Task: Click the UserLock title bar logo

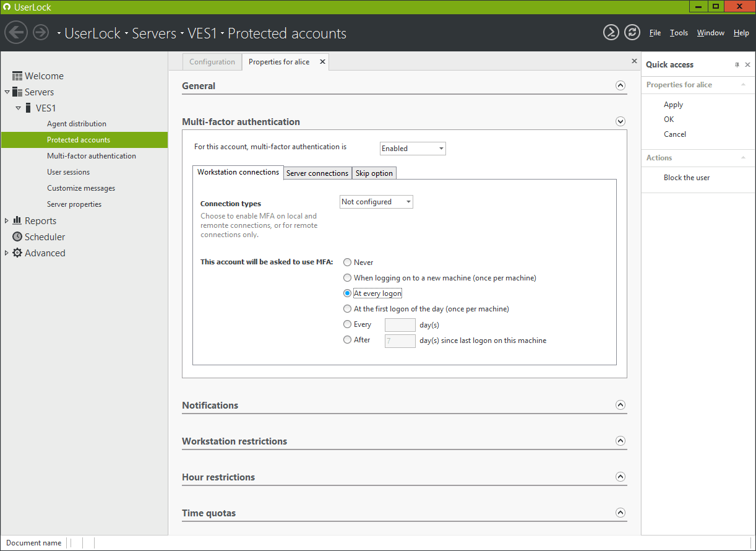Action: coord(7,7)
